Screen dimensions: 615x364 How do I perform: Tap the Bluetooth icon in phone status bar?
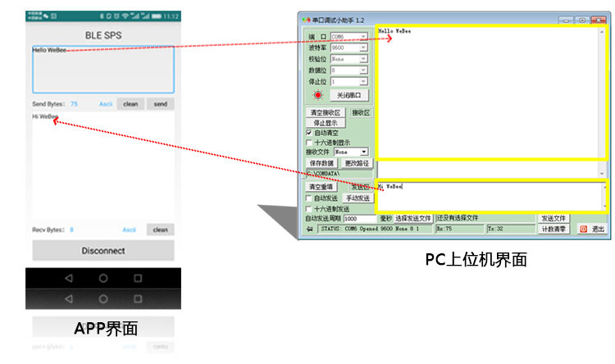click(x=101, y=16)
